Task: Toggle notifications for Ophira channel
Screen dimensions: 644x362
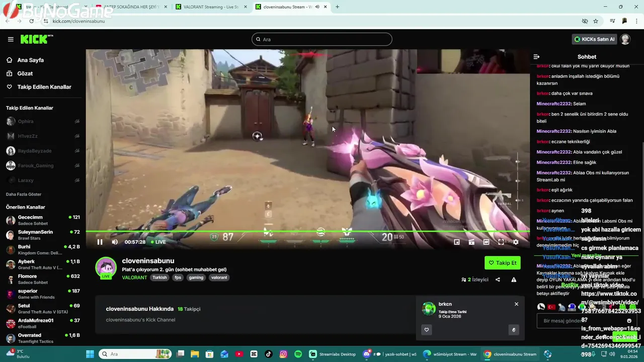Action: click(77, 121)
